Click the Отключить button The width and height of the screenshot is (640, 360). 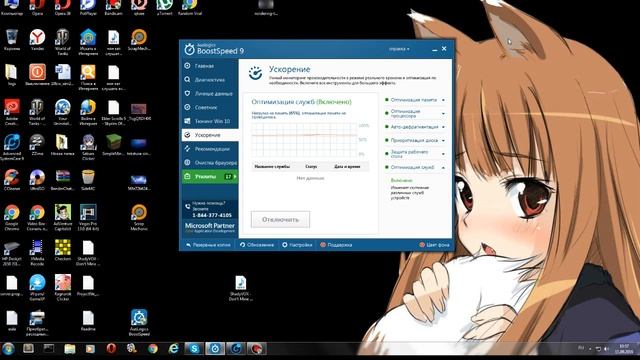click(x=280, y=220)
